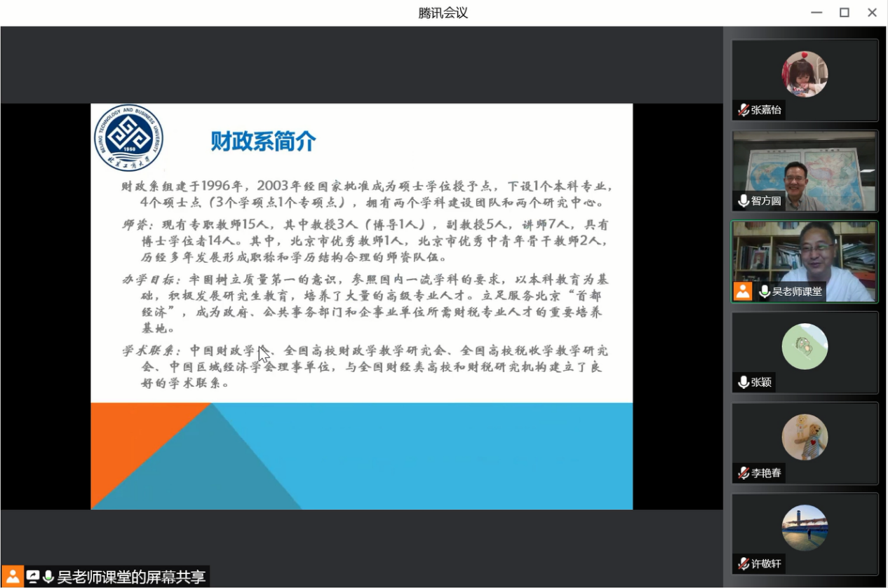The image size is (888, 588).
Task: Click the university logo on the shared slide
Action: point(129,138)
